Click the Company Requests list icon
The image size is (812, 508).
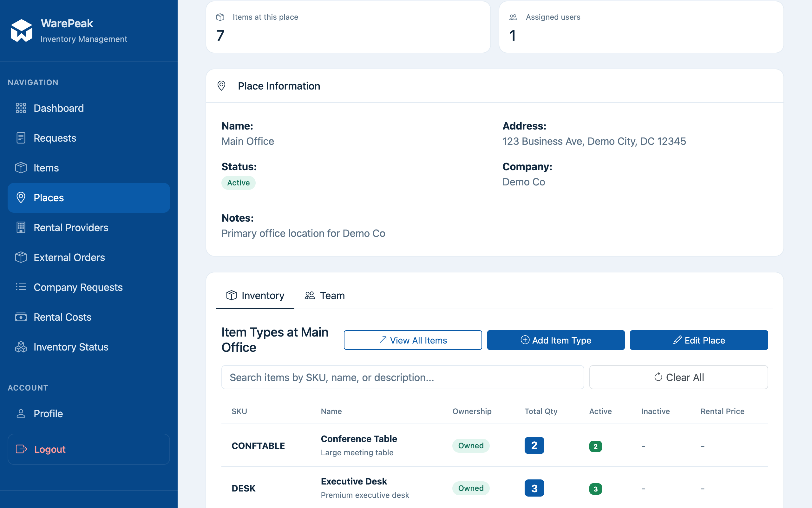[21, 287]
